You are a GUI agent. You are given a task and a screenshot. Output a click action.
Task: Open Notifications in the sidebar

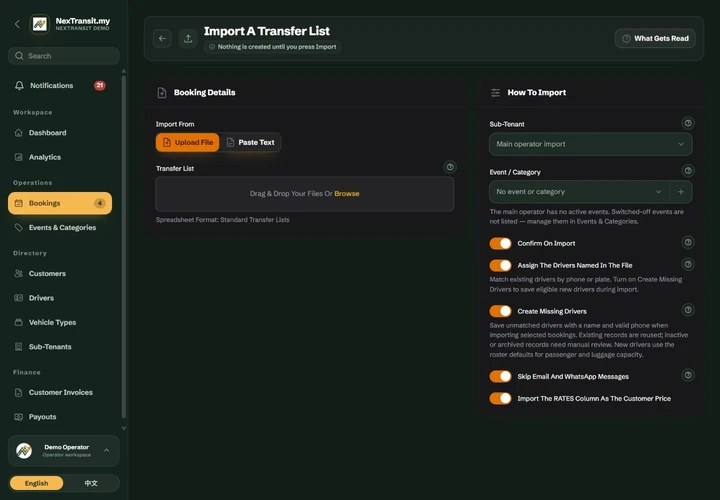click(60, 85)
